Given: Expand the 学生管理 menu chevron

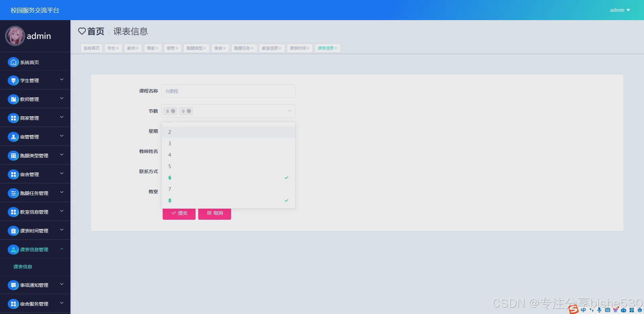Looking at the screenshot, I should tap(62, 80).
